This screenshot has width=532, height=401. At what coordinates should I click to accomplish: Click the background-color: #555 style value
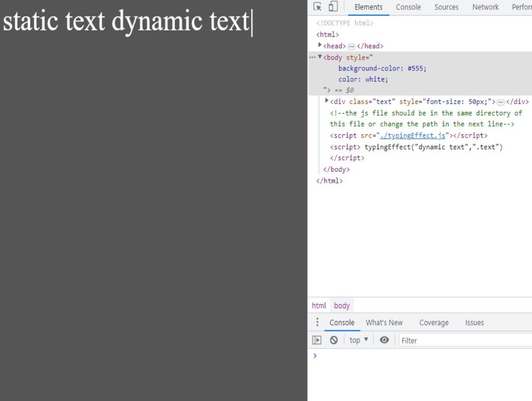point(382,69)
